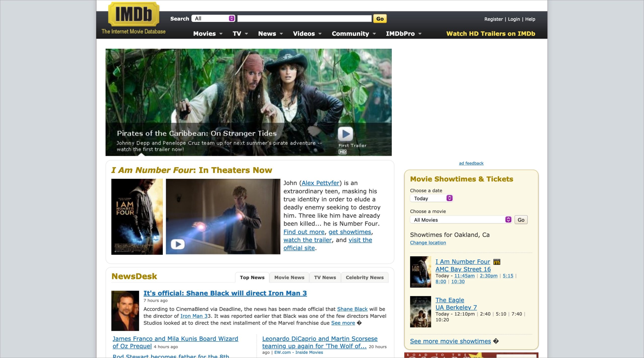Select the 5:15 showtime

tap(508, 276)
